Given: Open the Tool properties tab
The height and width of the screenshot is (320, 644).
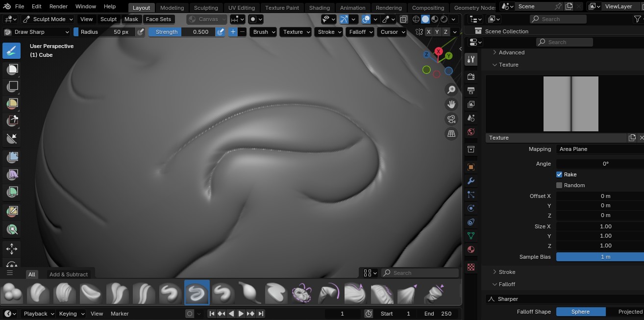Looking at the screenshot, I should click(471, 59).
